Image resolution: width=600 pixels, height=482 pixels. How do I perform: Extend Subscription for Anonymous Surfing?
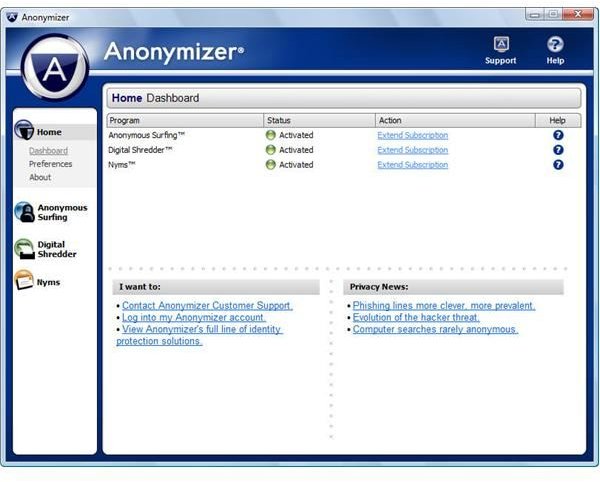point(412,135)
